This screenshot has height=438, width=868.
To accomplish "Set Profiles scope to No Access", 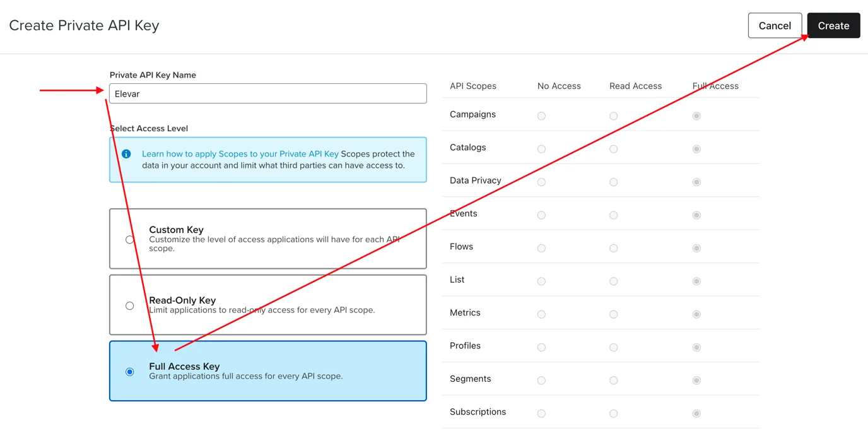I will tap(541, 347).
